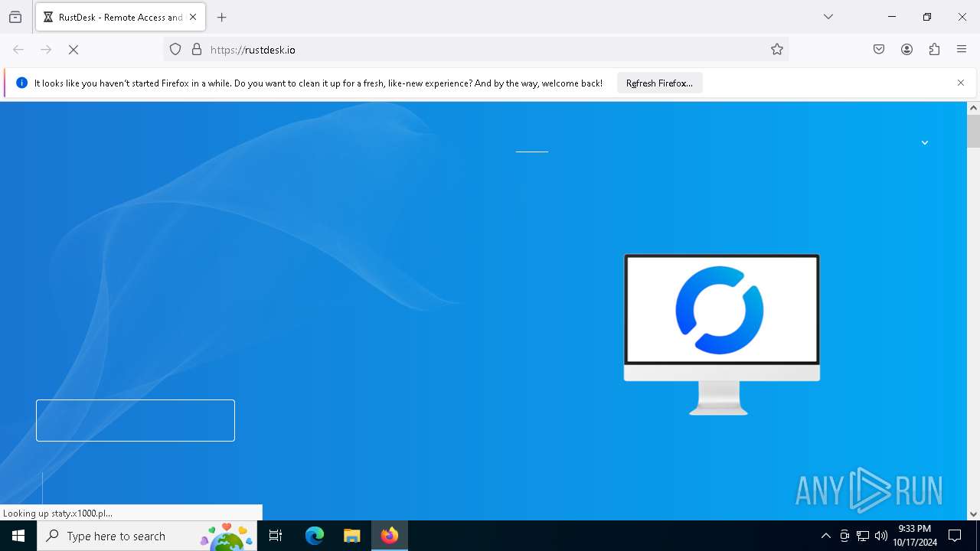Minimize the Firefox window
The height and width of the screenshot is (551, 980).
click(x=892, y=17)
